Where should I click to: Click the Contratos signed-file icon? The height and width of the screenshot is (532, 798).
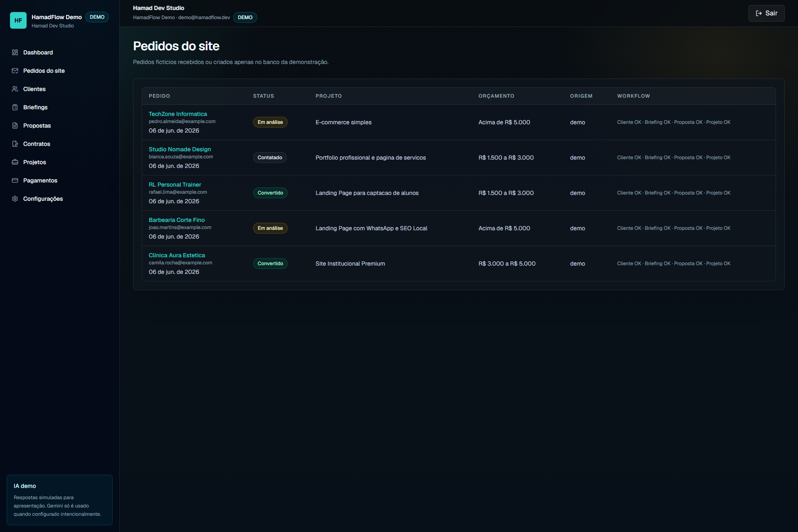click(x=15, y=144)
